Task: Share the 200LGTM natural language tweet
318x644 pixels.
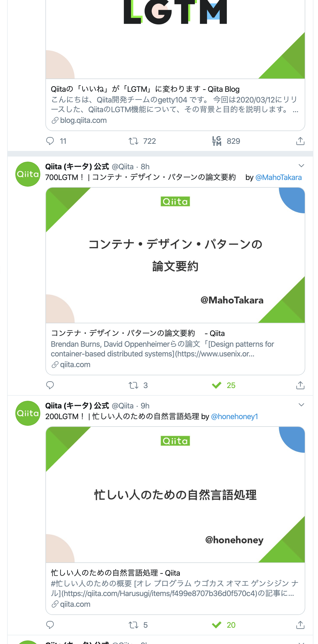Action: (x=300, y=625)
